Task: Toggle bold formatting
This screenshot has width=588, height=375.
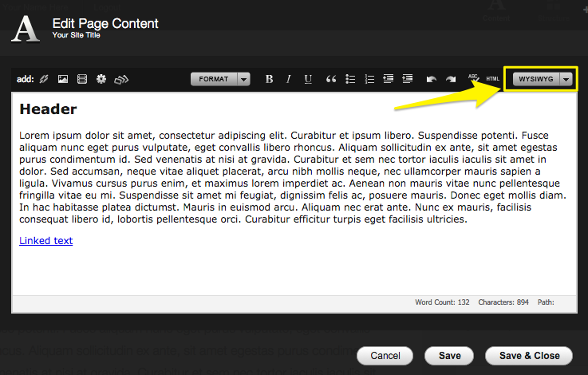Action: (269, 79)
